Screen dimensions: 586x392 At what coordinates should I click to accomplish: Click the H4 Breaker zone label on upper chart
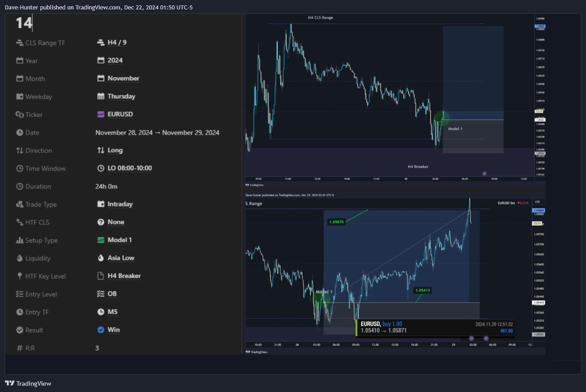coord(418,166)
